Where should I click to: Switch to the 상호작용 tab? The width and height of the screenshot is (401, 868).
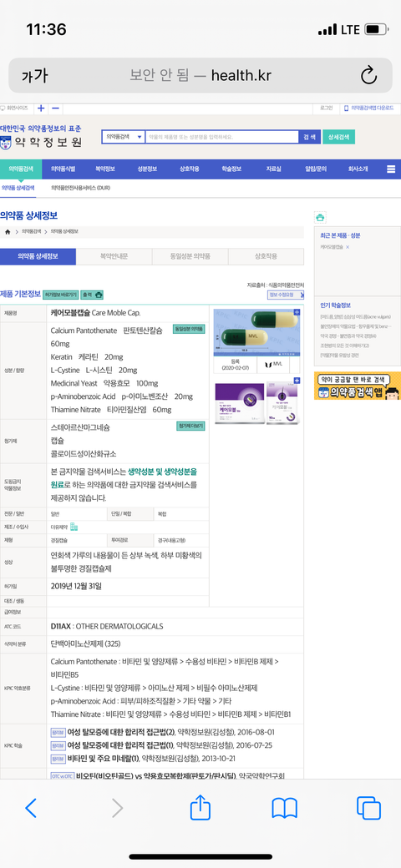[266, 257]
